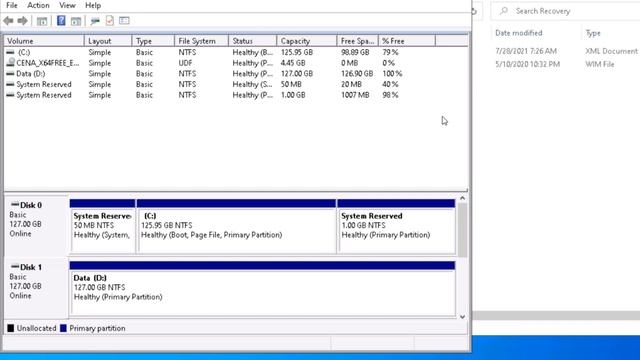Screen dimensions: 640x360
Task: Select the 1.00 GB System Reserved volume icon
Action: pyautogui.click(x=10, y=95)
